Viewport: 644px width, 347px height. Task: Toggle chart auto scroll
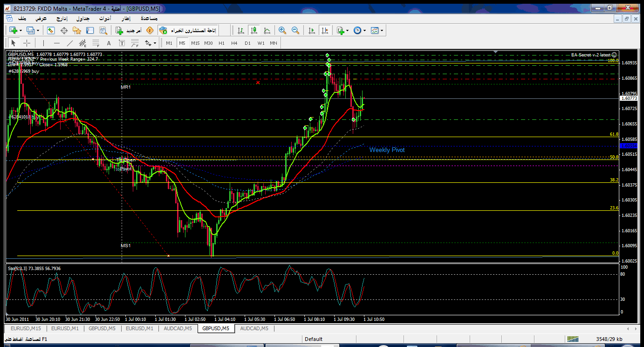point(312,30)
